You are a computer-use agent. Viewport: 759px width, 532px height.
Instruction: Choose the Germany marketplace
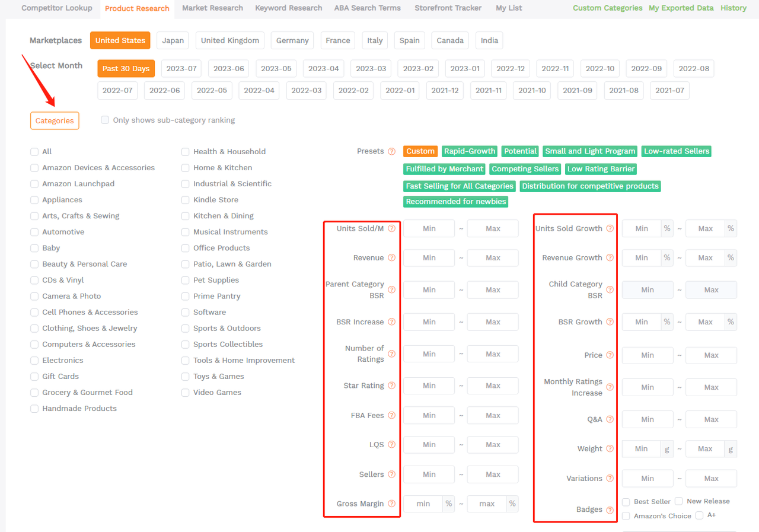point(292,40)
